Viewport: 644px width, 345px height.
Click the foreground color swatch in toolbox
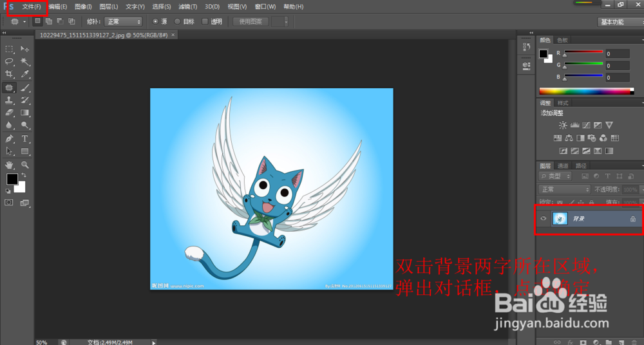coord(12,179)
